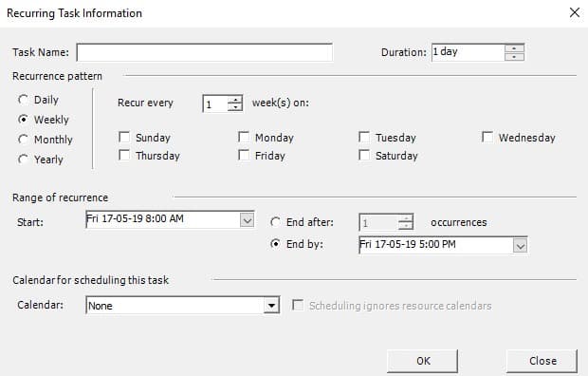Screen dimensions: 588x376
Task: Choose the Yearly recurrence option
Action: (23, 160)
